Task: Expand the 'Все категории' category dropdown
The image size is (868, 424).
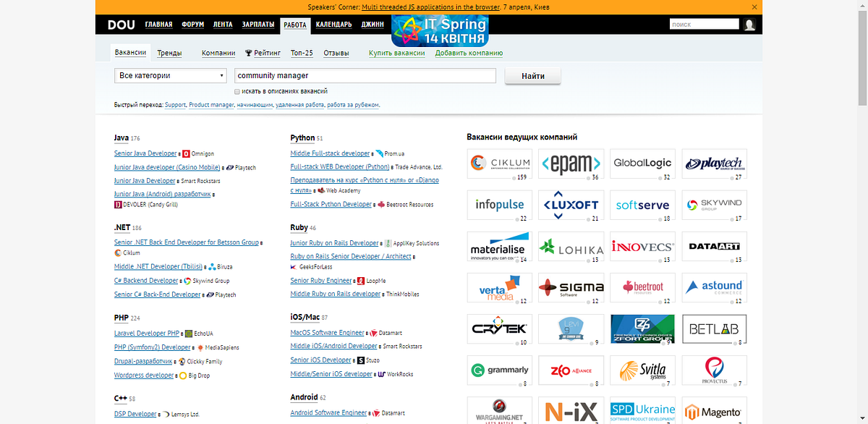Action: point(171,75)
